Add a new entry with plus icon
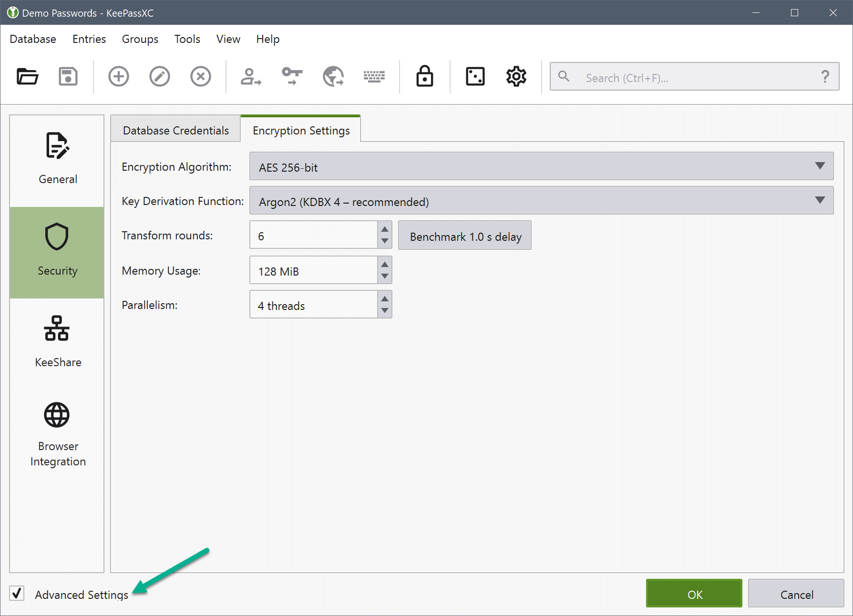853x616 pixels. (119, 76)
